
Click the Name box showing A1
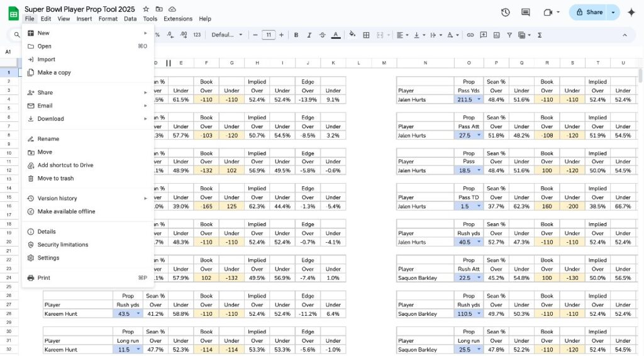tap(8, 52)
